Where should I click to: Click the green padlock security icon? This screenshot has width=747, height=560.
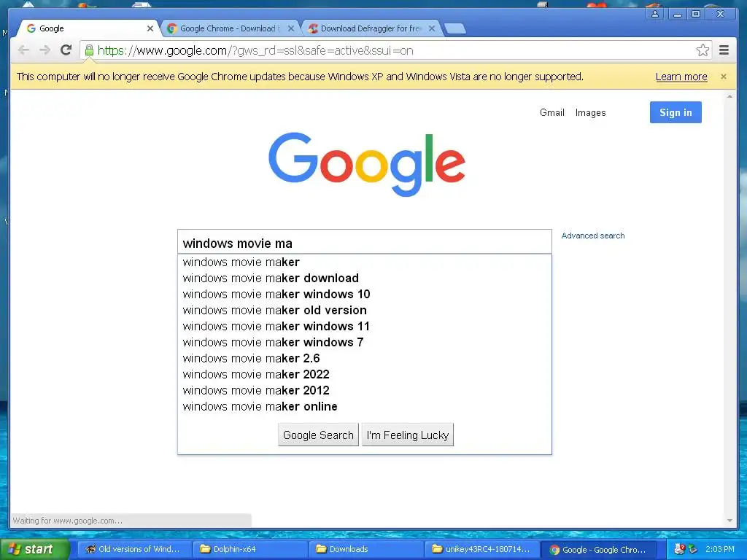tap(89, 50)
